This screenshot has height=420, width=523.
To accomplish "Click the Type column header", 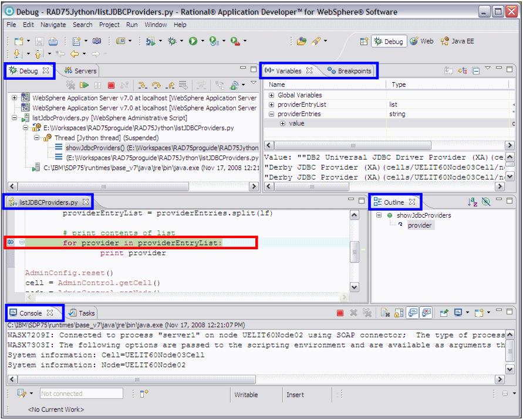I will pyautogui.click(x=447, y=84).
